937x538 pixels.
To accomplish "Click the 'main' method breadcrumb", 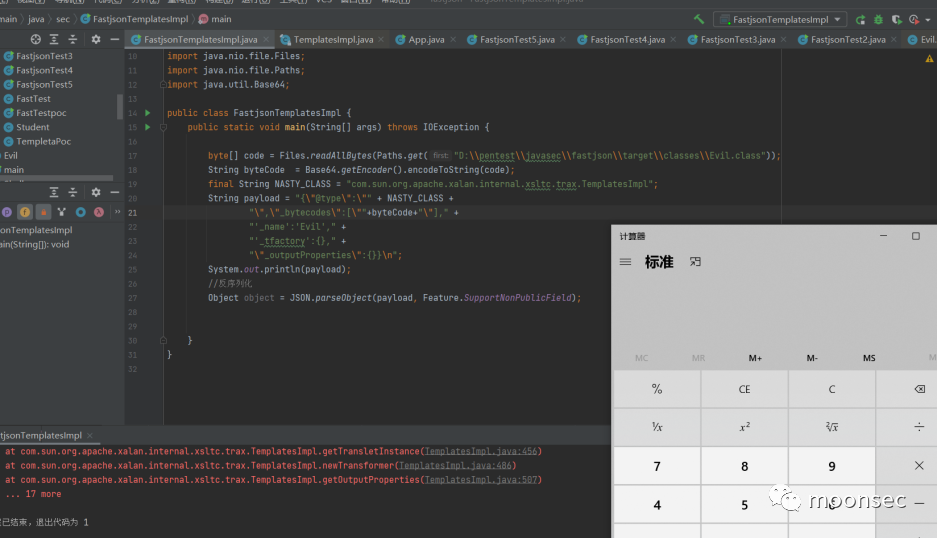I will tap(215, 19).
